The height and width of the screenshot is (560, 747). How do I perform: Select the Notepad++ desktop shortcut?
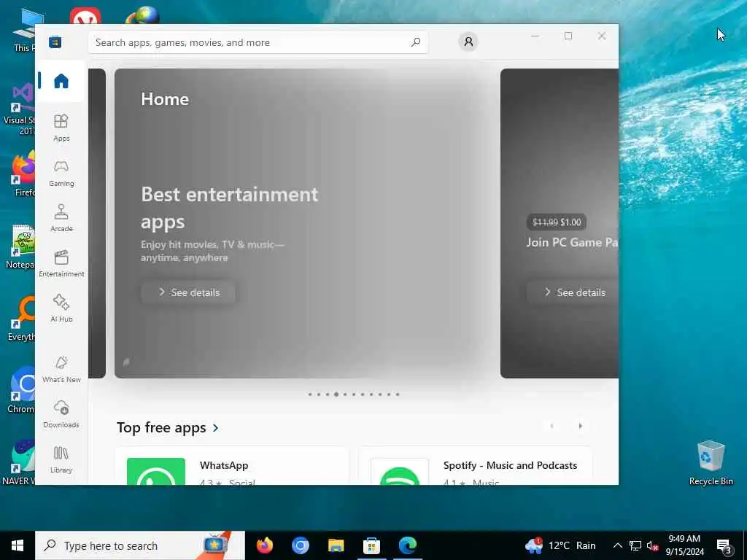(x=20, y=246)
